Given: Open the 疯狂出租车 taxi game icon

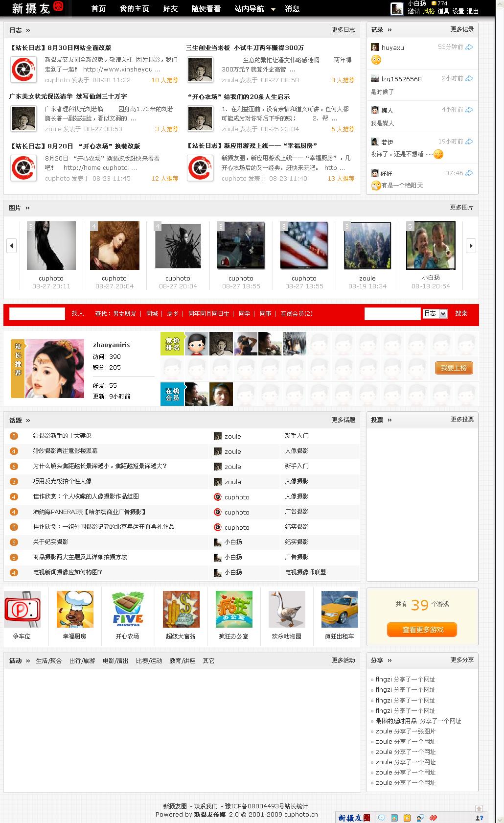Looking at the screenshot, I should [340, 609].
